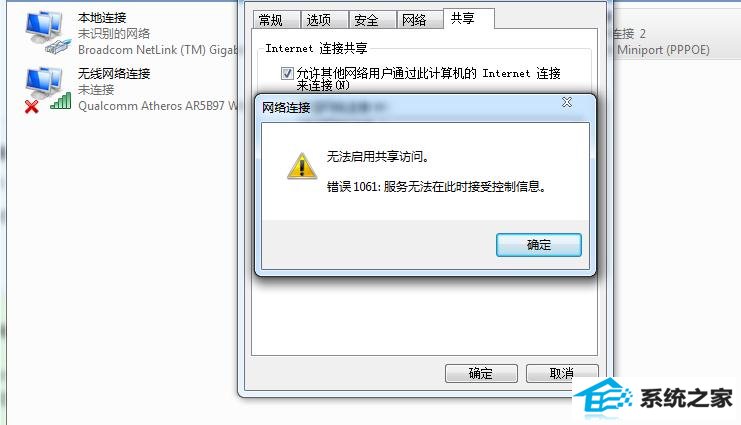Image resolution: width=741 pixels, height=425 pixels.
Task: Uncheck 允许其他网络用户通过此计算机的 Internet 连接
Action: [287, 73]
